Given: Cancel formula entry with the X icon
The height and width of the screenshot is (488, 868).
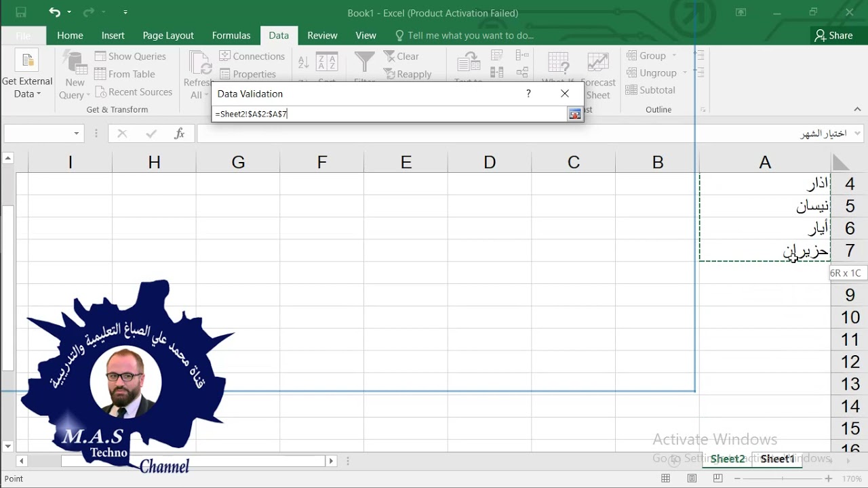Looking at the screenshot, I should [x=122, y=134].
